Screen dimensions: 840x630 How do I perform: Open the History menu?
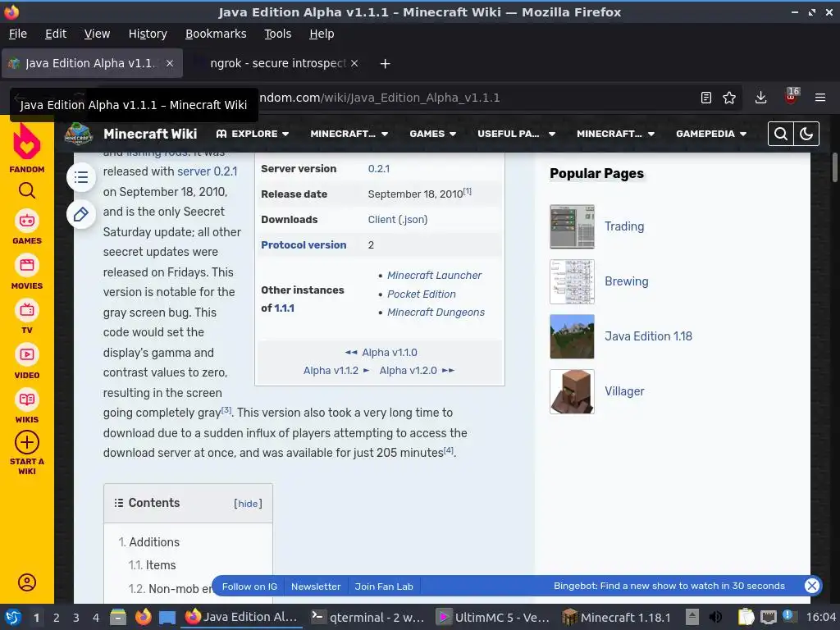[x=148, y=34]
